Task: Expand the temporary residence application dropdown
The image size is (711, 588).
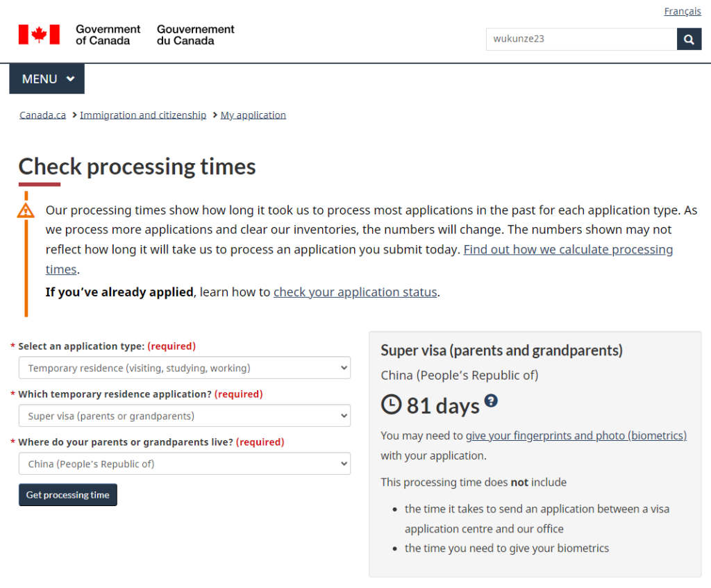Action: pyautogui.click(x=185, y=416)
